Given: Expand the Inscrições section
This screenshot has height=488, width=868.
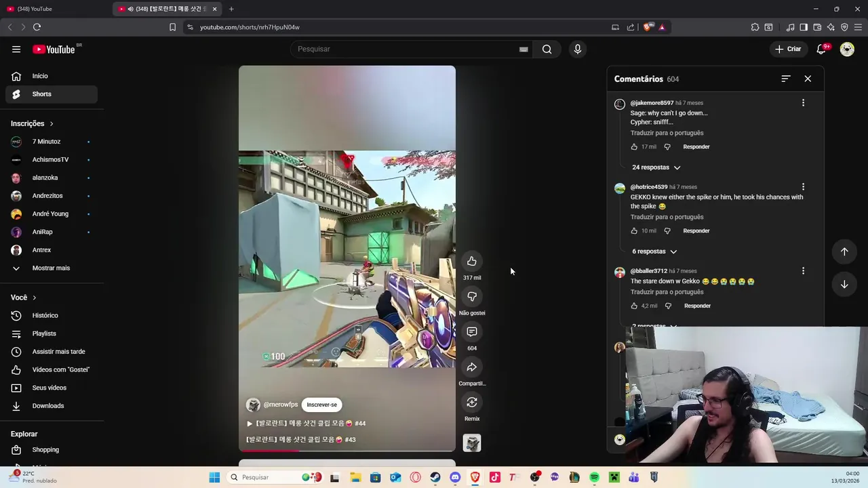Looking at the screenshot, I should click(32, 123).
